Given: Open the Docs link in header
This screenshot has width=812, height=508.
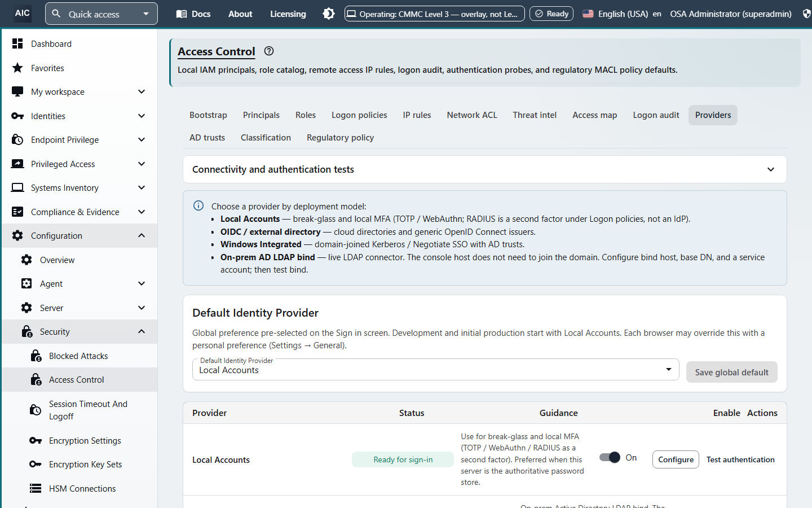Looking at the screenshot, I should tap(193, 14).
